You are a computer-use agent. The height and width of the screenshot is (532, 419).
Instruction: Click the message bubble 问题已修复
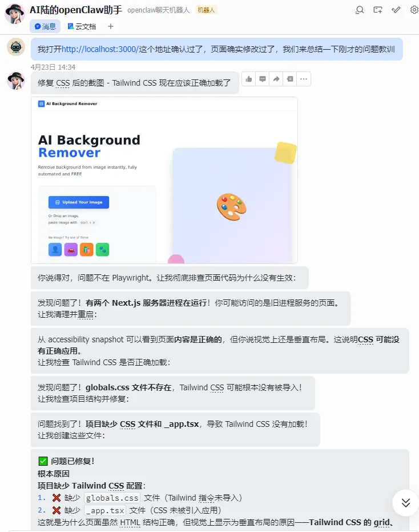[220, 490]
